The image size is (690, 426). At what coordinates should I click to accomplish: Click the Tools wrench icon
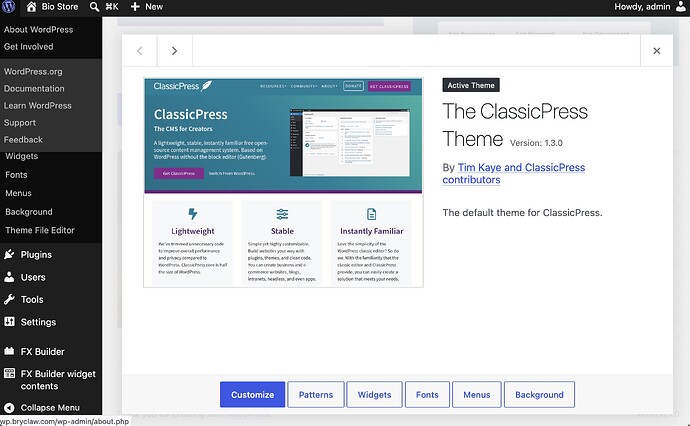click(x=9, y=299)
